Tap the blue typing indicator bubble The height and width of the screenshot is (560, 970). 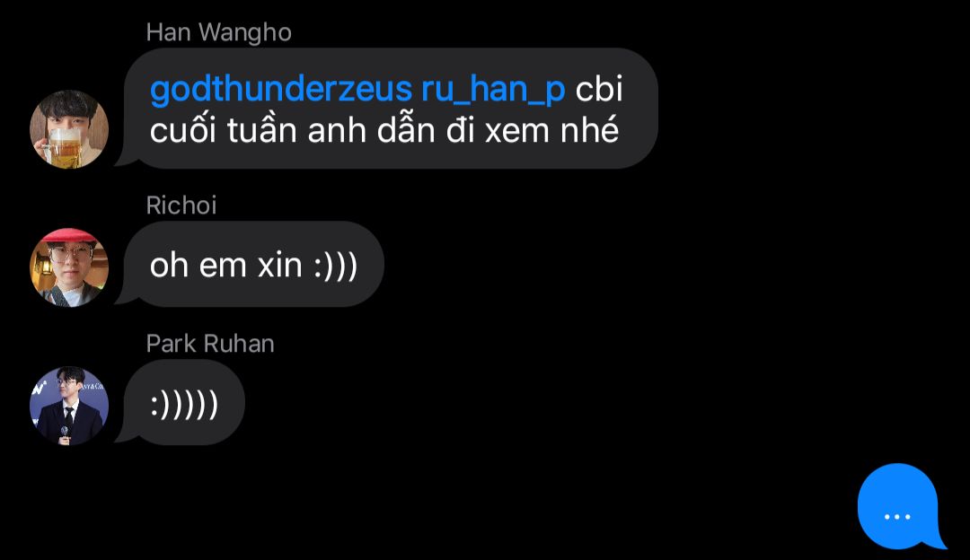click(902, 507)
